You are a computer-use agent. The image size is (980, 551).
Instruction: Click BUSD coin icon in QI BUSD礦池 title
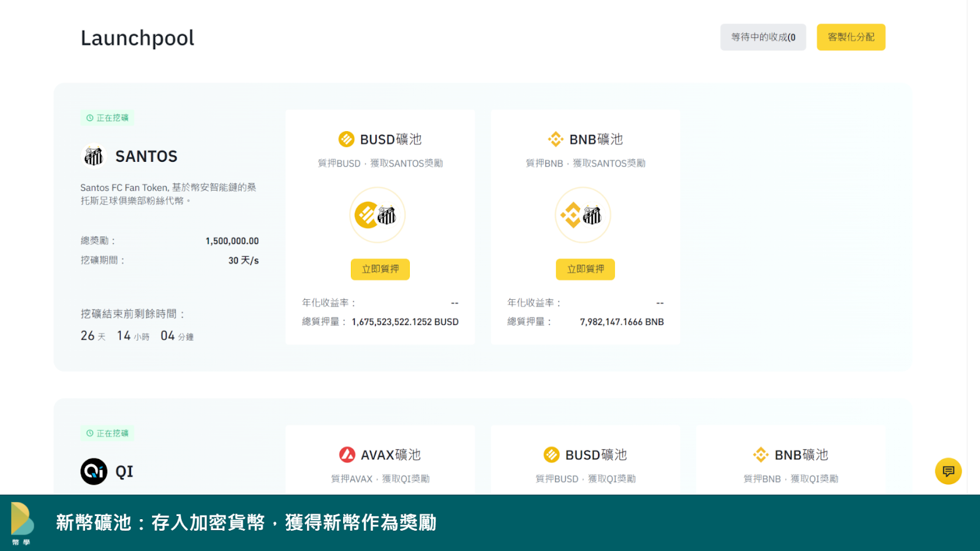pos(552,455)
